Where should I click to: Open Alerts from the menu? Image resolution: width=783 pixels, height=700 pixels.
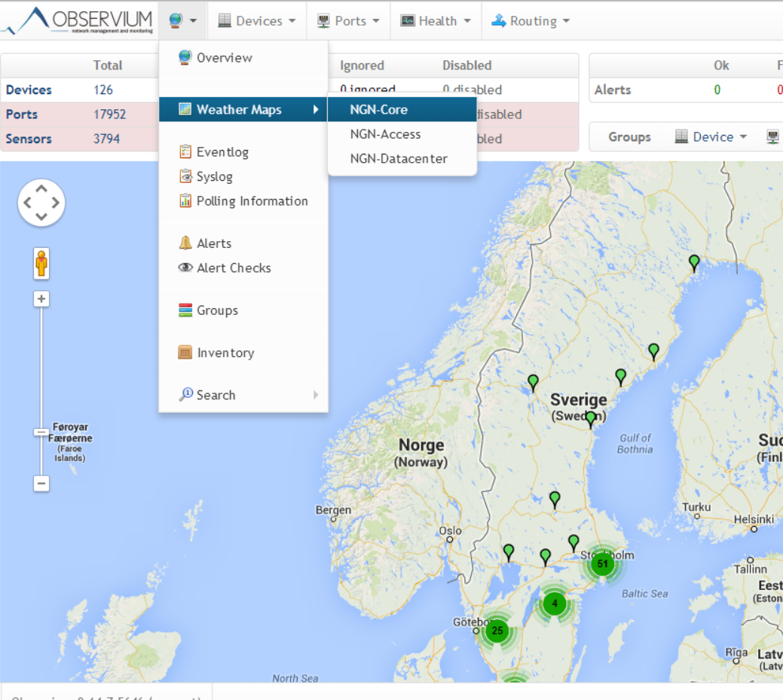click(x=243, y=243)
